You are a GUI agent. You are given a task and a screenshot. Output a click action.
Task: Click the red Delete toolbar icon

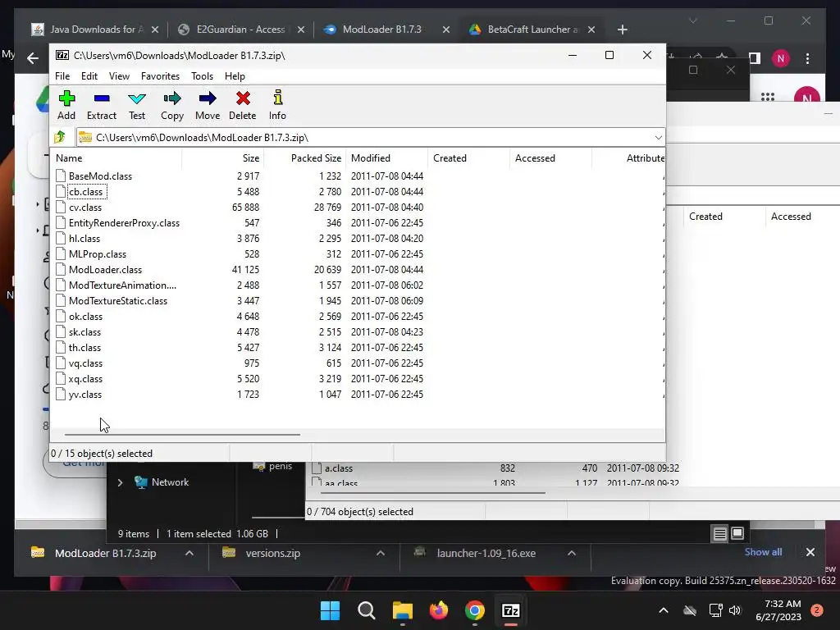click(243, 105)
